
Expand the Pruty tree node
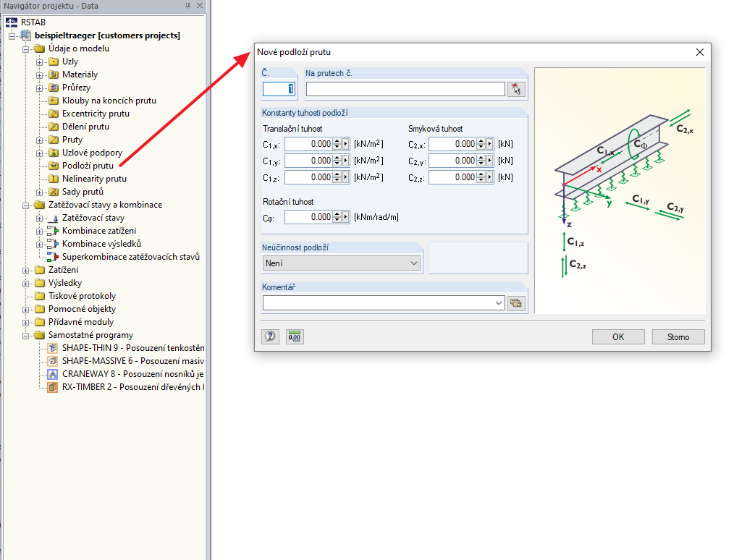[x=40, y=140]
